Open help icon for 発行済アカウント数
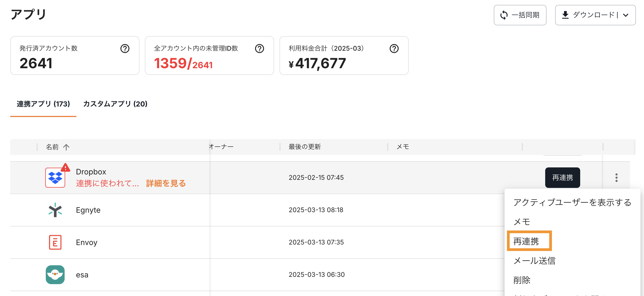 [125, 49]
